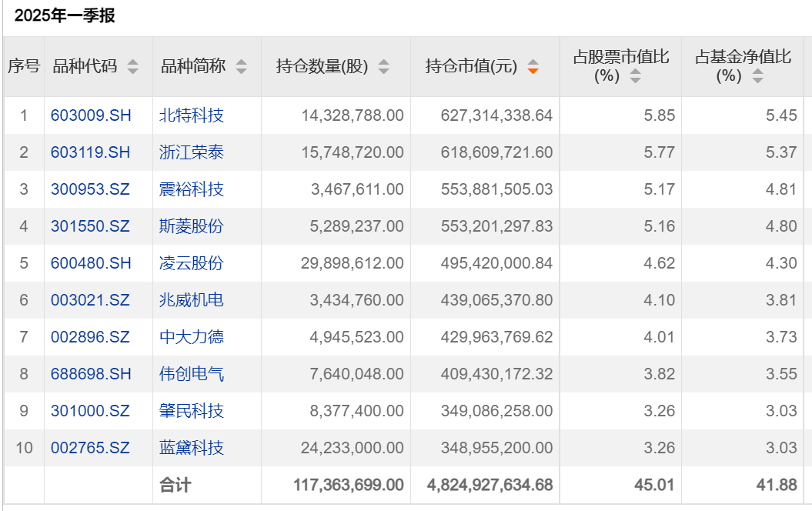Select 斯菱股份 stock link
The image size is (812, 511).
click(192, 226)
